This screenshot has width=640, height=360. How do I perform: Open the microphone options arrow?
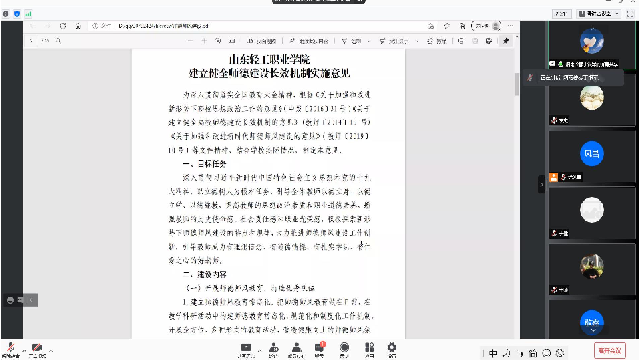point(24,350)
